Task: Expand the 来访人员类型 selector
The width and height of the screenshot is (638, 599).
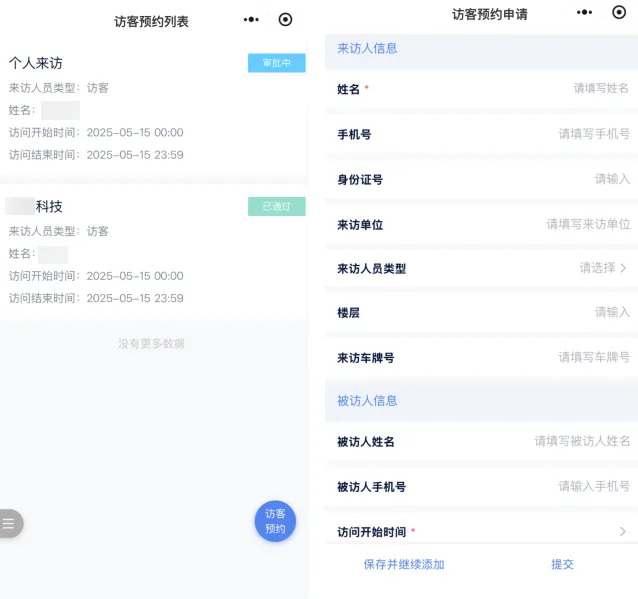Action: coord(603,268)
